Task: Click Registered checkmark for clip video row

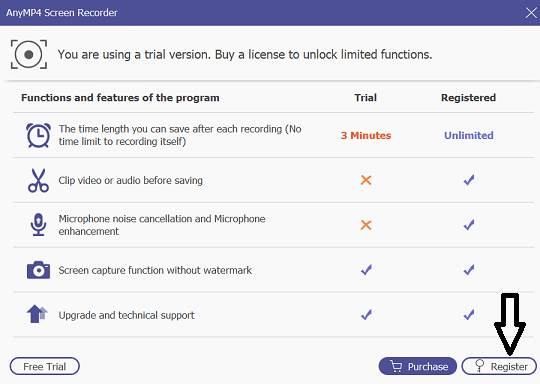Action: pos(469,180)
